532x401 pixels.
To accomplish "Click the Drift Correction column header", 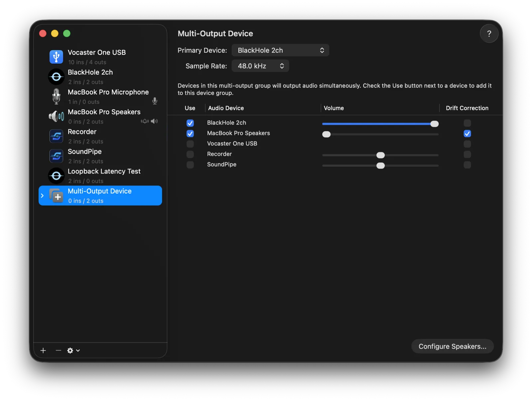I will (x=467, y=108).
